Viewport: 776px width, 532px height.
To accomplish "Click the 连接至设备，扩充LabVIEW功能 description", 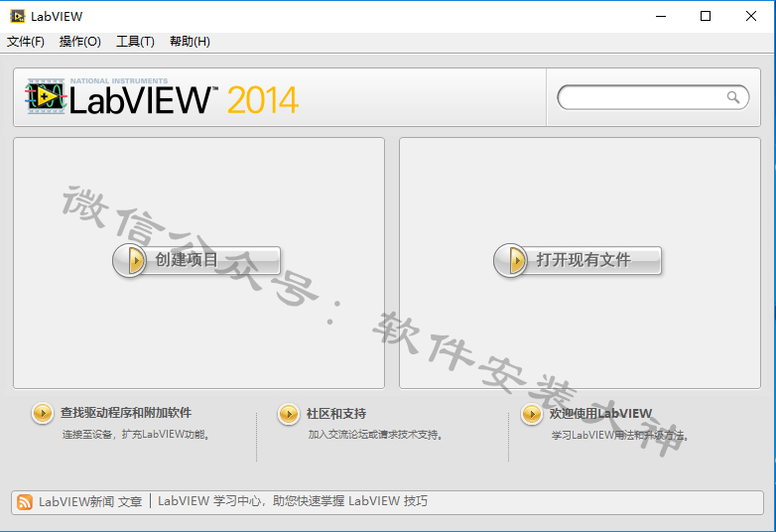I will [137, 435].
